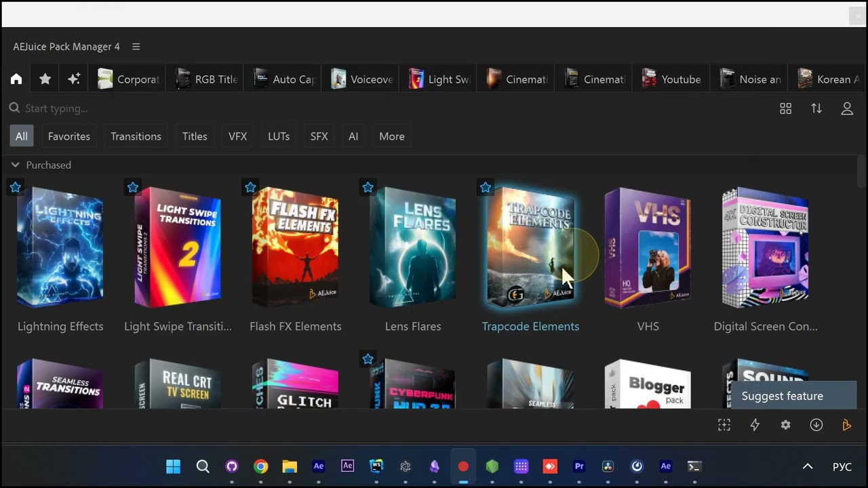Open the Home tab icon
Image resolution: width=868 pixels, height=488 pixels.
[16, 79]
